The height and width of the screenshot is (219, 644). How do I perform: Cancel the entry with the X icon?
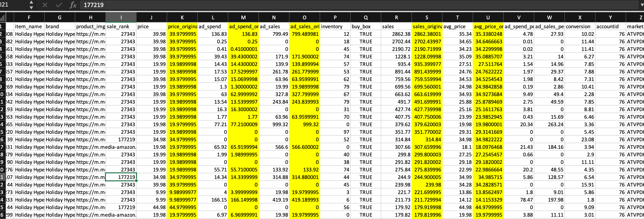(45, 5)
